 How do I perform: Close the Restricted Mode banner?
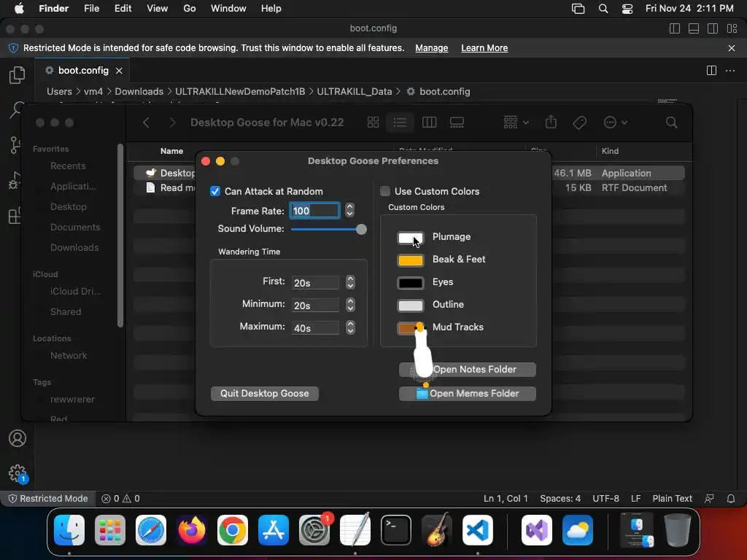click(732, 48)
